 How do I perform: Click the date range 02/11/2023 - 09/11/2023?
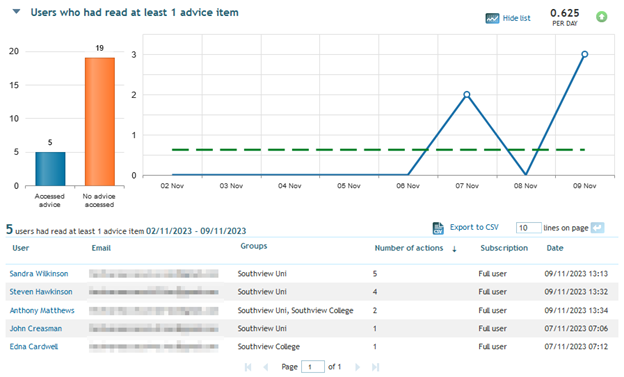click(x=196, y=231)
